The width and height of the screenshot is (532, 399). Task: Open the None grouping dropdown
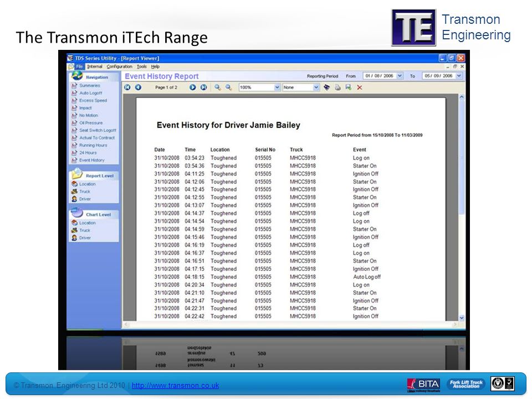coord(316,87)
